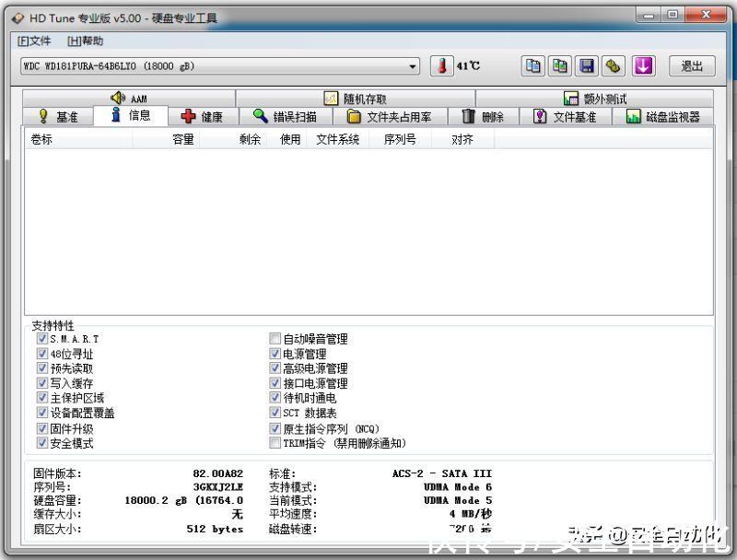This screenshot has height=560, width=737.
Task: Open the [F]文件 menu
Action: 34,41
